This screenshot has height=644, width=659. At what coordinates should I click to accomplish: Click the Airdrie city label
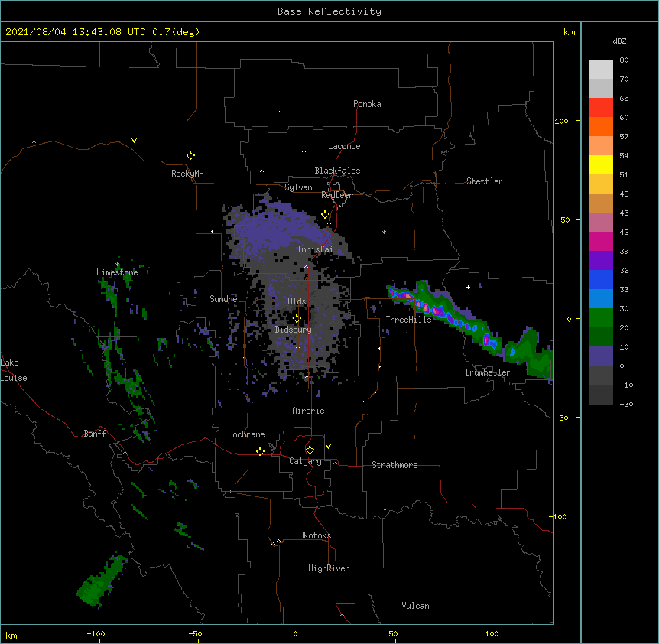(308, 411)
